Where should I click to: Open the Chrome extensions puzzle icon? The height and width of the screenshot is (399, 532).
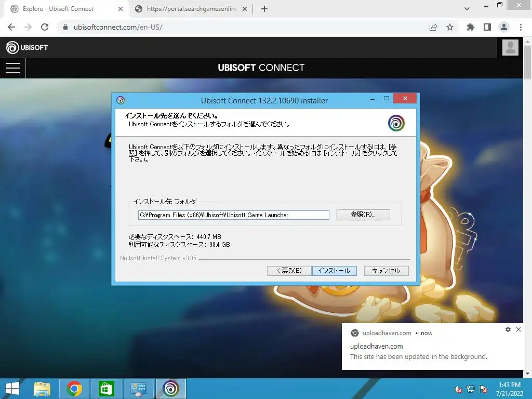tap(470, 27)
